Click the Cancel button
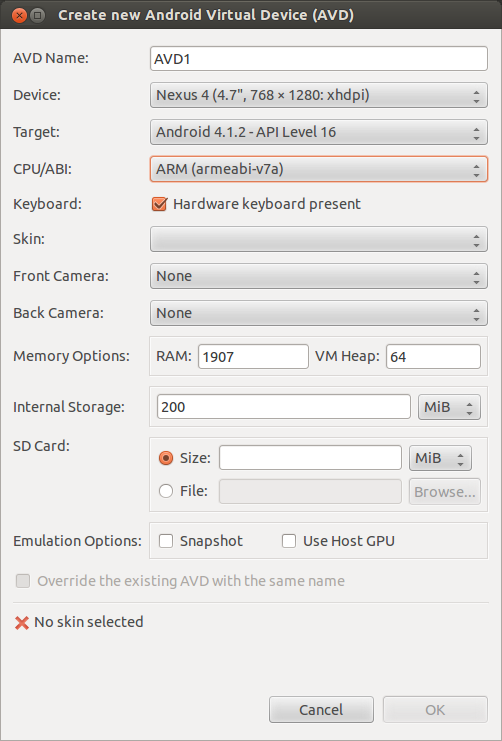The height and width of the screenshot is (741, 502). (x=321, y=710)
